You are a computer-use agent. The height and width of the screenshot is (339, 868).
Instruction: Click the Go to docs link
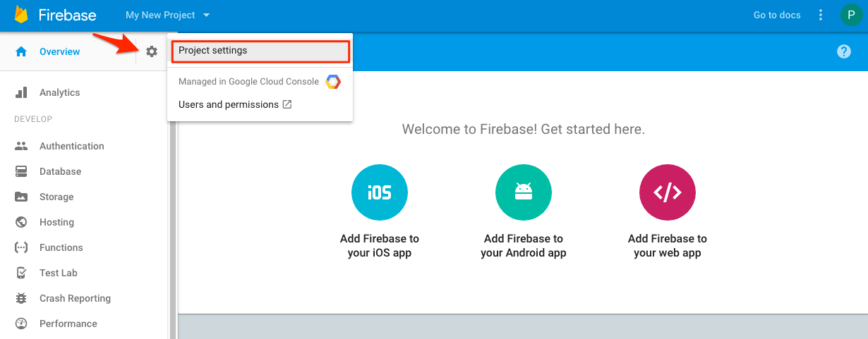[x=777, y=15]
